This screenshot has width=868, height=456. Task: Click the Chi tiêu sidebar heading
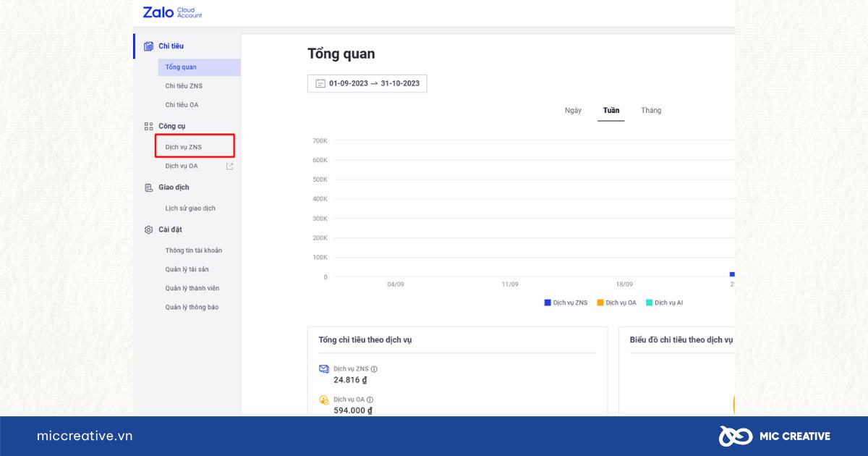tap(171, 46)
